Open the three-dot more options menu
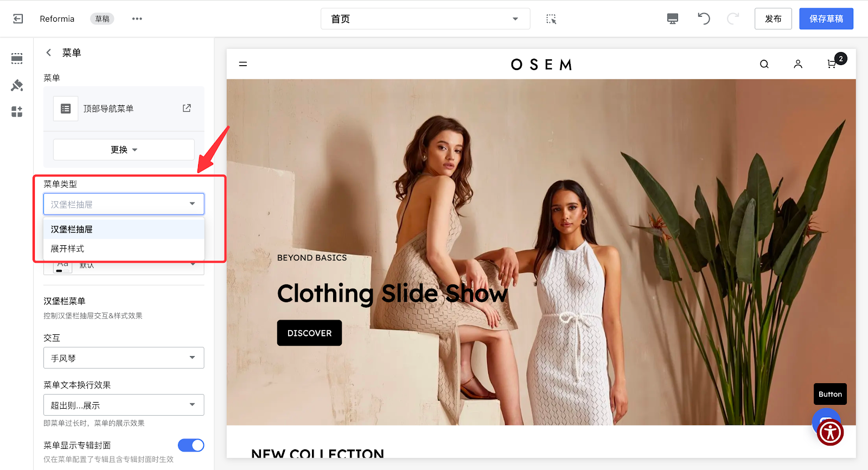This screenshot has width=868, height=470. tap(137, 19)
